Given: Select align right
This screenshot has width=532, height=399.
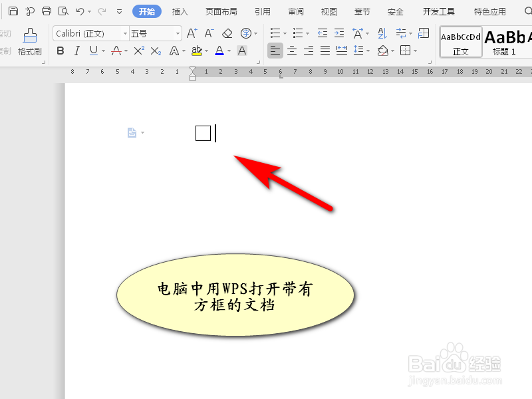Looking at the screenshot, I should [x=309, y=51].
